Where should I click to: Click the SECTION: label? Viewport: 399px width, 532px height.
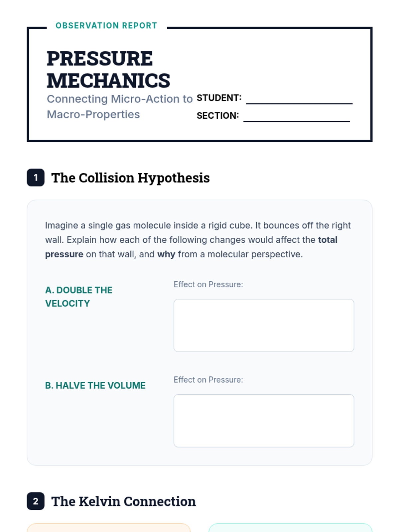coord(217,116)
